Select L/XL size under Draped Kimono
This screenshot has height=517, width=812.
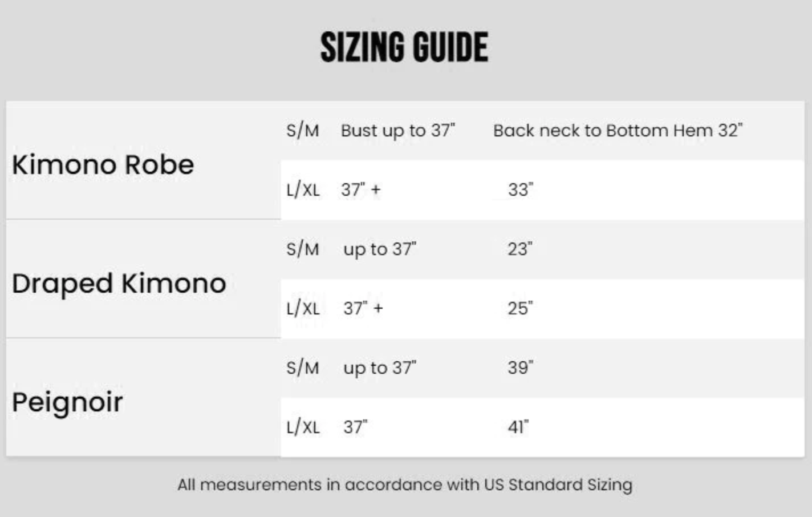coord(303,309)
